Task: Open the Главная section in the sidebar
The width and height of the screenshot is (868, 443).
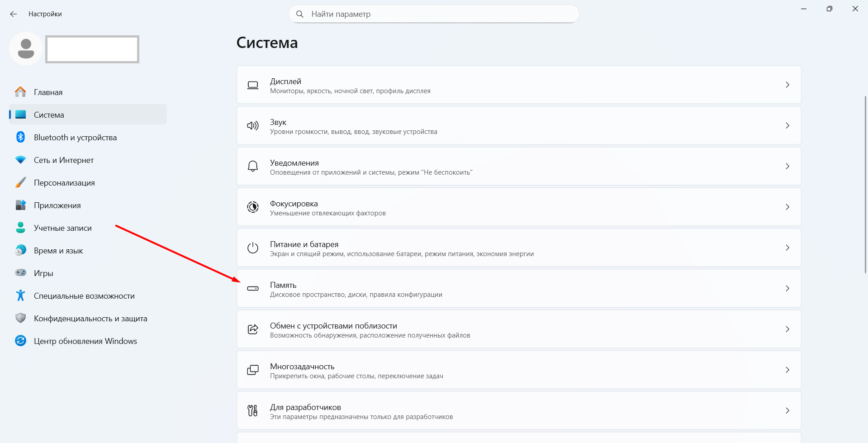Action: click(48, 92)
